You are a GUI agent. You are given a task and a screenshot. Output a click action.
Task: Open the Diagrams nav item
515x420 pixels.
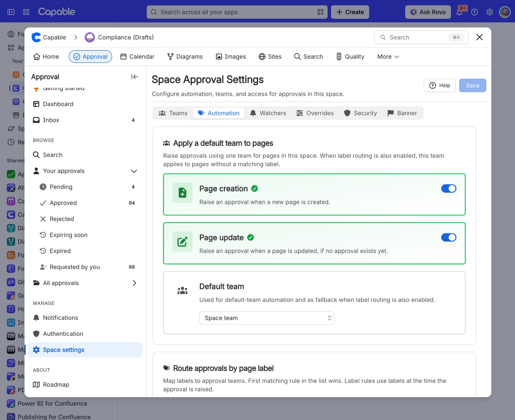point(185,57)
